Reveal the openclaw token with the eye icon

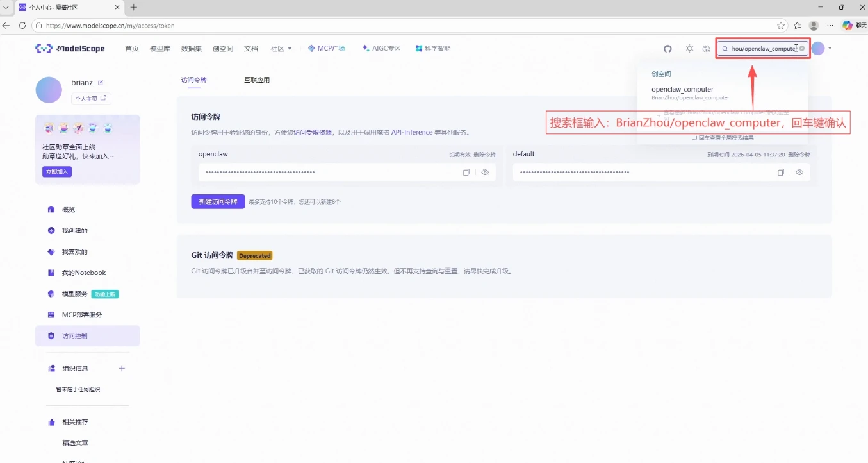(485, 172)
